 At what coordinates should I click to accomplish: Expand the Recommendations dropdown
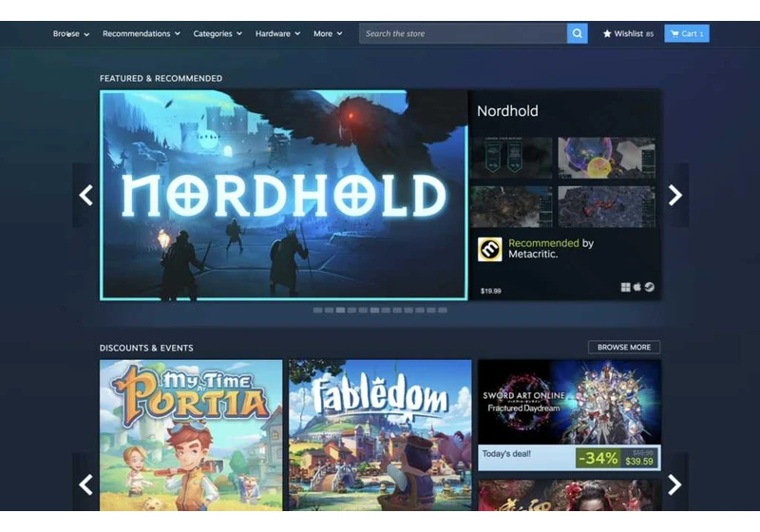(x=141, y=33)
